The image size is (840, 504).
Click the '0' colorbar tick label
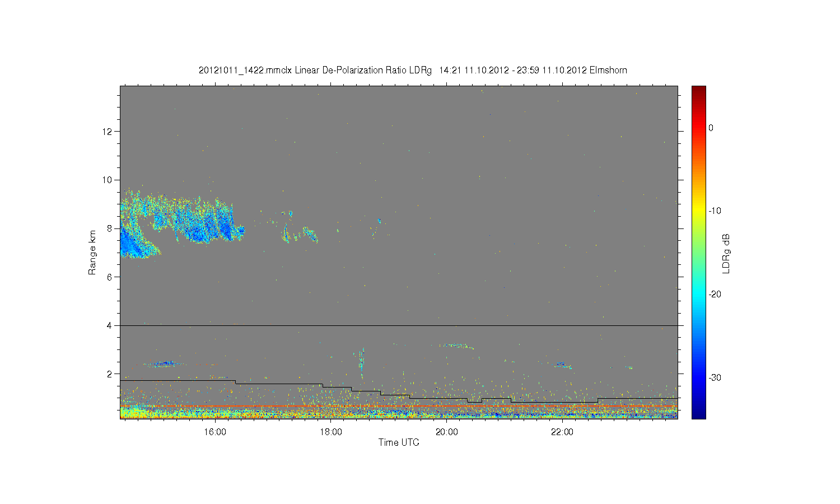pyautogui.click(x=711, y=128)
